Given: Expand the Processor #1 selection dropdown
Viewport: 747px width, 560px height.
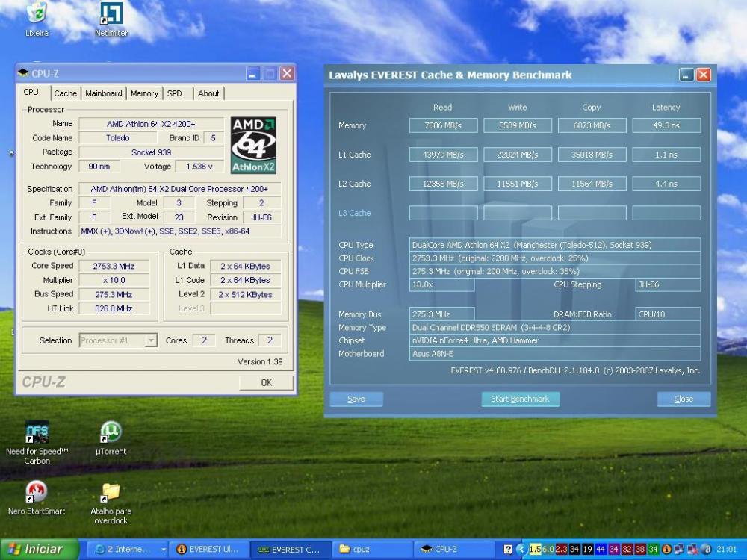Looking at the screenshot, I should [151, 340].
